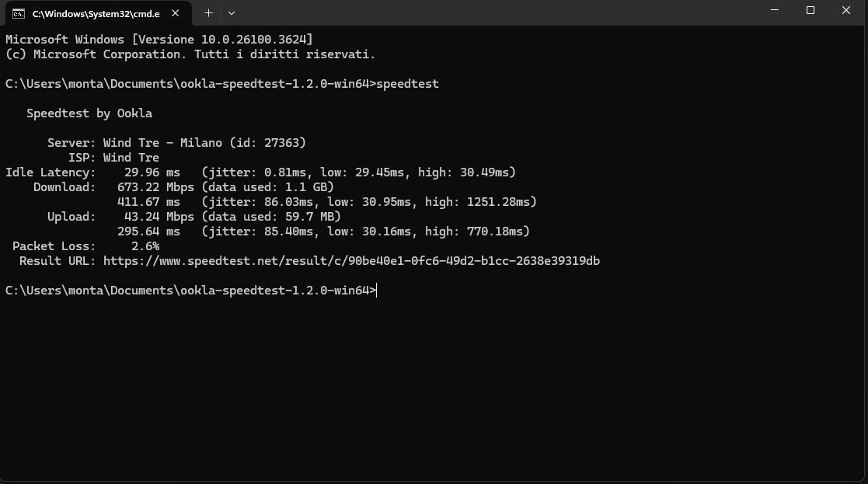This screenshot has height=484, width=868.
Task: Expand the new tab profiles dropdown chevron
Action: pyautogui.click(x=232, y=12)
